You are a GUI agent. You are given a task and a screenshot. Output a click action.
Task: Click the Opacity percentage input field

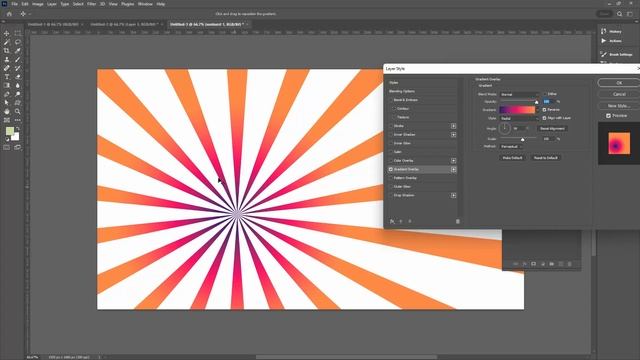(548, 102)
